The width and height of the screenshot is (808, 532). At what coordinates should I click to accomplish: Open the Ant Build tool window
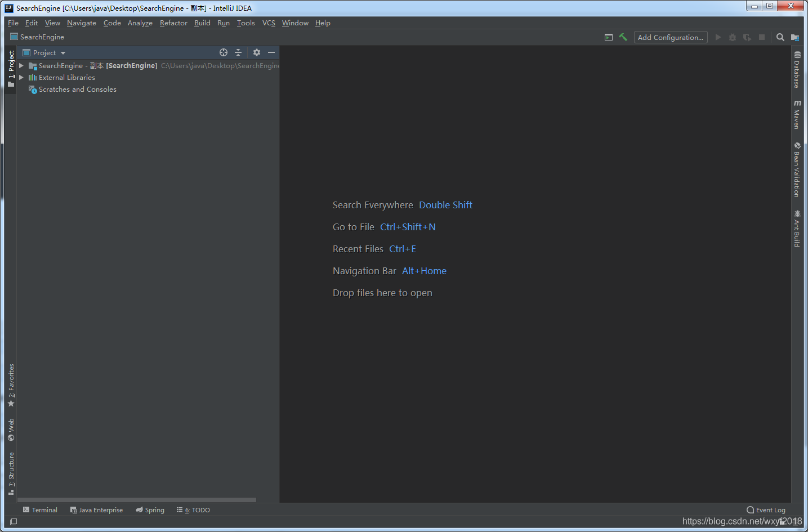click(797, 228)
